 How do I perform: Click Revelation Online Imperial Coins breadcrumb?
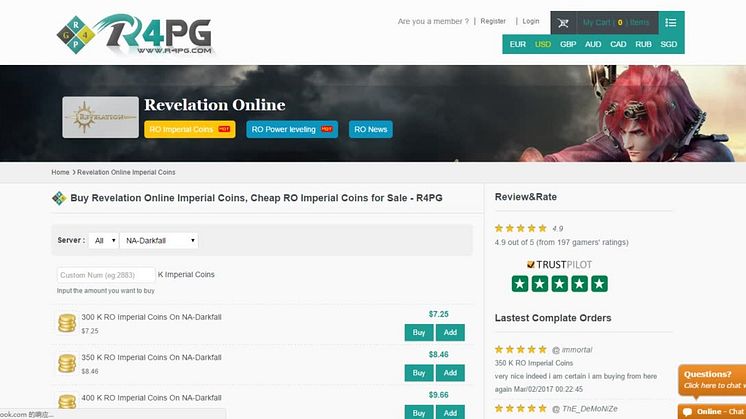point(126,172)
